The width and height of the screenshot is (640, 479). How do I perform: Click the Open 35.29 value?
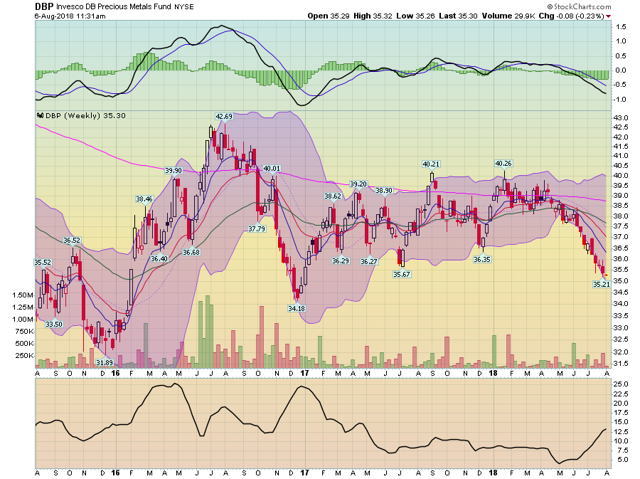[x=329, y=16]
